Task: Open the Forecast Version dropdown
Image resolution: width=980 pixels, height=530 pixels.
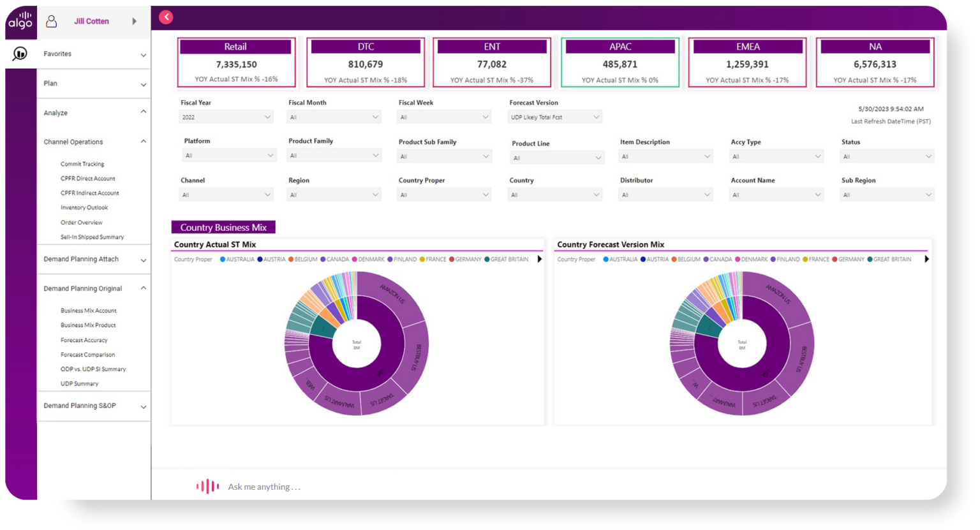Action: [554, 117]
